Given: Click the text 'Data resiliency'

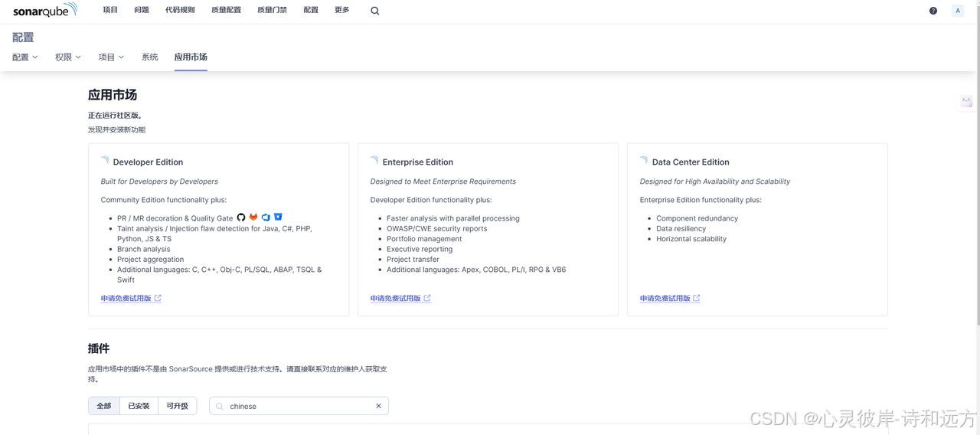Looking at the screenshot, I should (x=681, y=228).
